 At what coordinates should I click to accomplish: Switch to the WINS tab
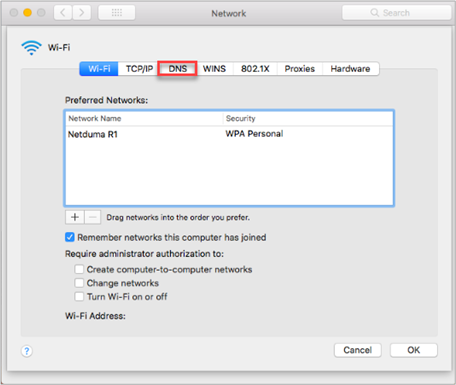(214, 69)
